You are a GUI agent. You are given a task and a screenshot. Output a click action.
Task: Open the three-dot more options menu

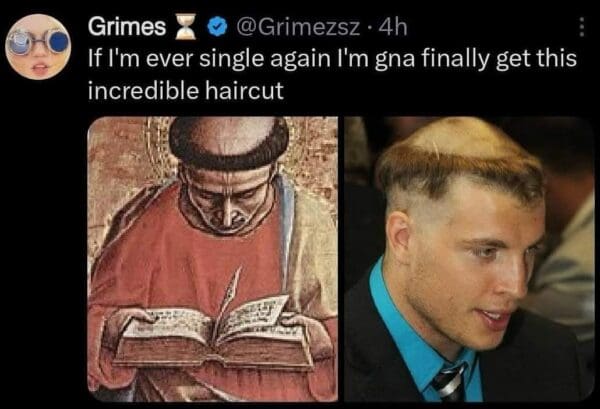click(x=582, y=27)
